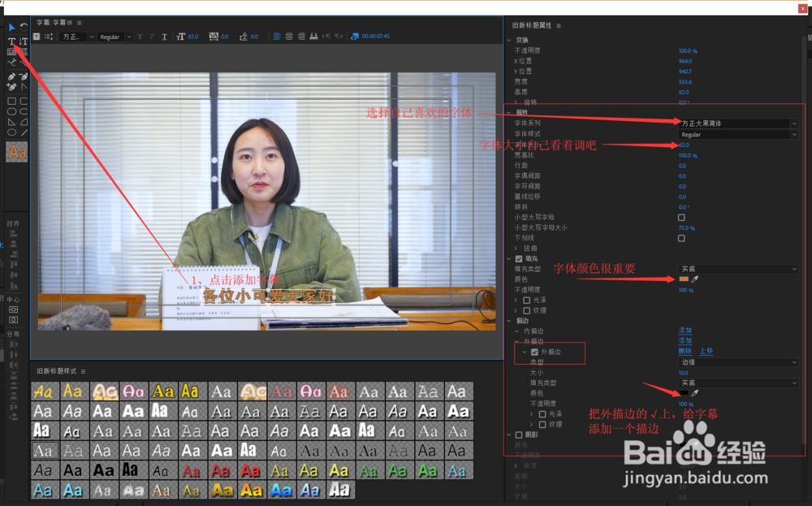Image resolution: width=812 pixels, height=506 pixels.
Task: Click the leading icon in toolbar
Action: pos(244,37)
